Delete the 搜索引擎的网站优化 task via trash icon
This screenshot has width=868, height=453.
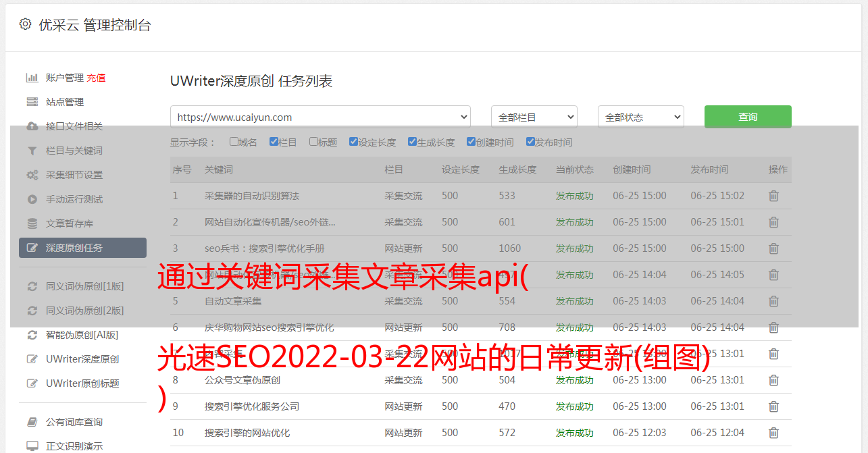[x=774, y=433]
